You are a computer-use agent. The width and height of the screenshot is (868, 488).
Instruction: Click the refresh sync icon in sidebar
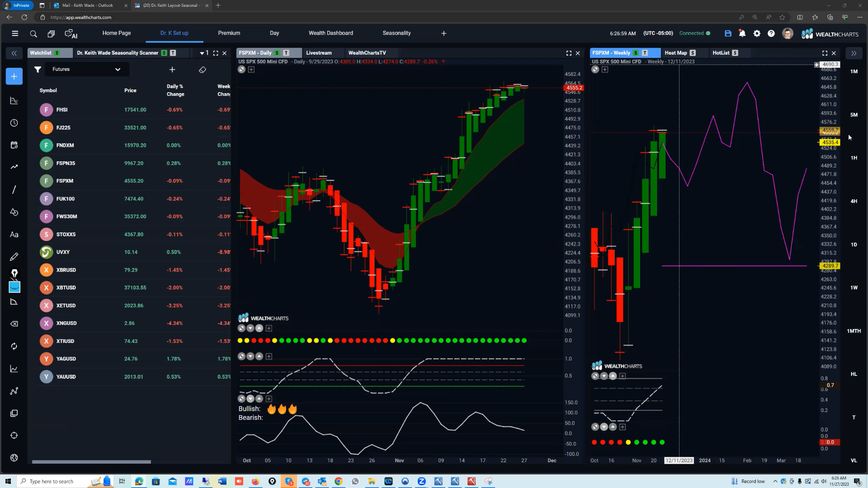(14, 346)
